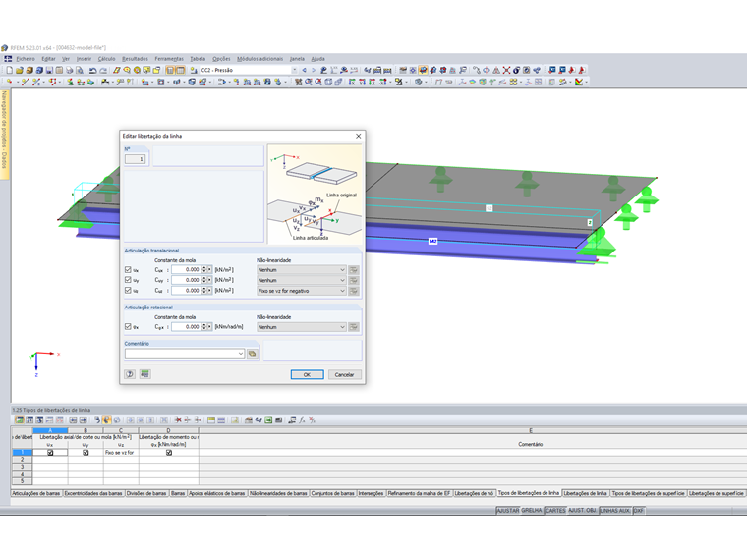Go to next load case arrow
Screen dimensions: 747x560
313,70
